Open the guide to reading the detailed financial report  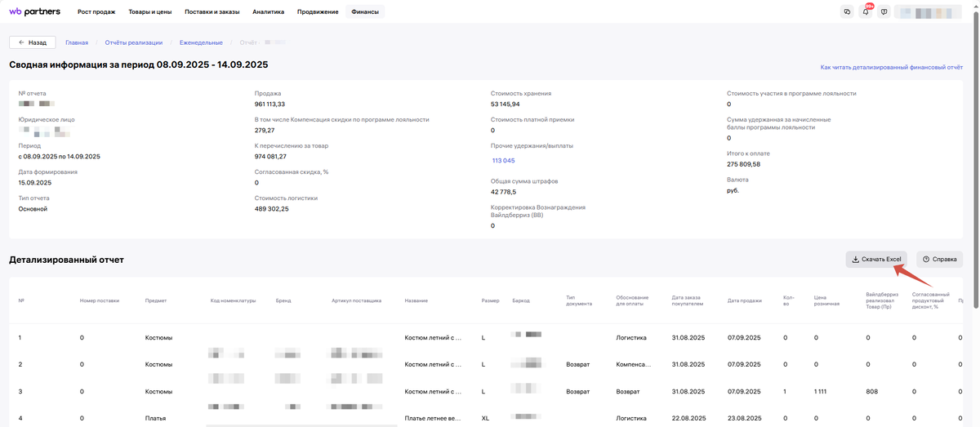(891, 68)
